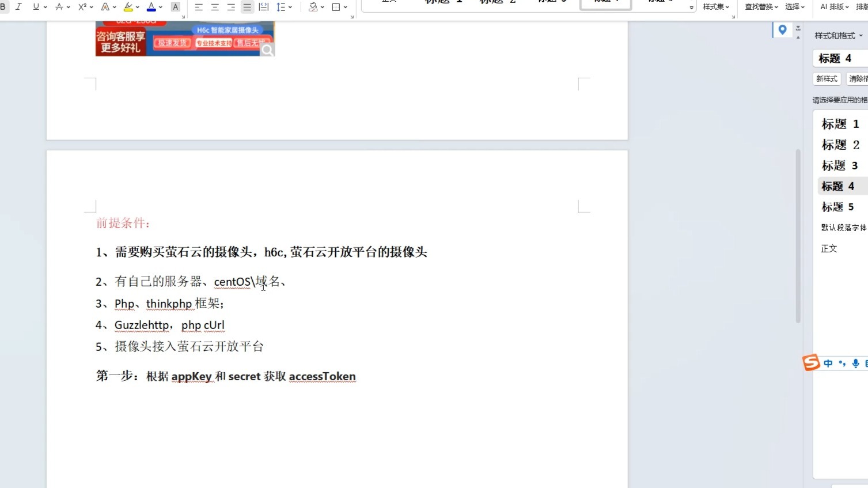Open 样式集 dropdown
This screenshot has width=868, height=488.
[716, 7]
